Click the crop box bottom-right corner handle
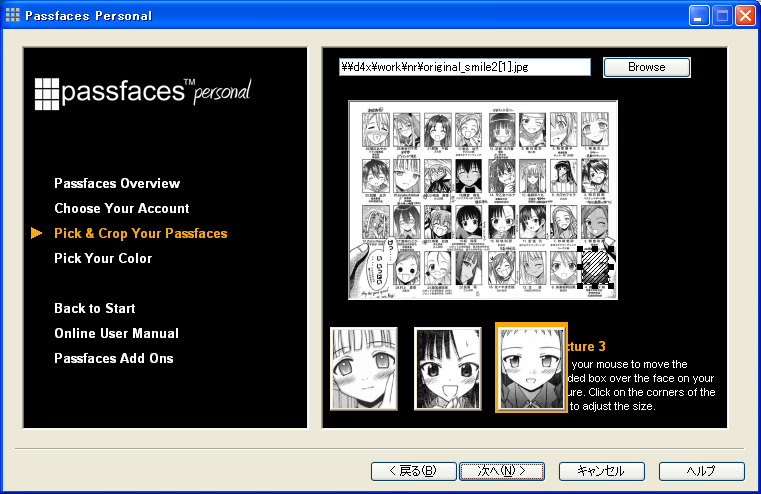 click(610, 286)
